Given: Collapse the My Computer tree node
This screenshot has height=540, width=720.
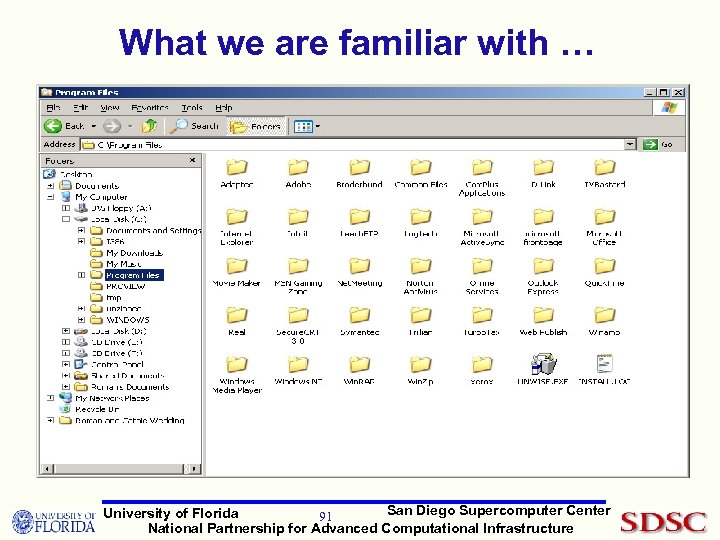Looking at the screenshot, I should (51, 197).
